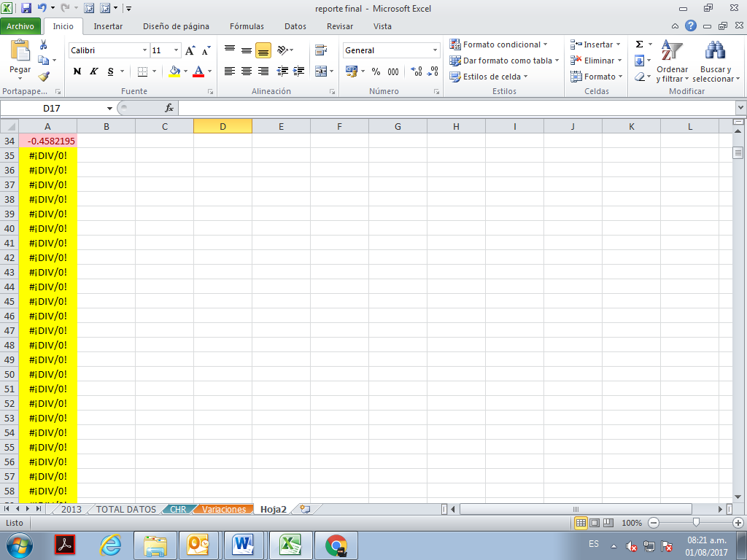Viewport: 747px width, 560px height.
Task: Click the Fill down arrow icon
Action: tap(639, 61)
